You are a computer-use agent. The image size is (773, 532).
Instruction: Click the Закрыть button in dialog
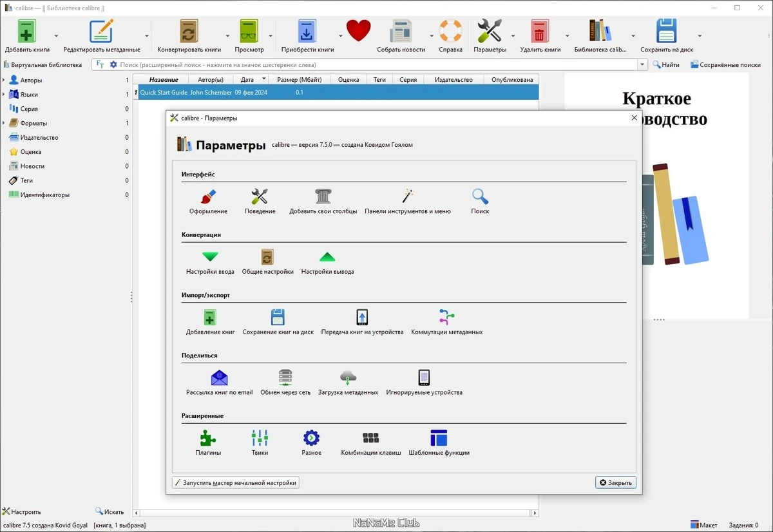coord(616,482)
